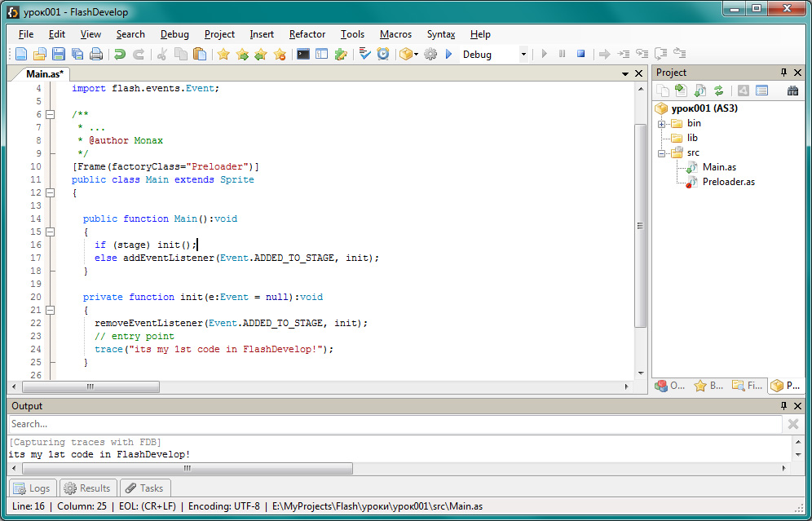Collapse the src folder in the project tree
The height and width of the screenshot is (521, 812).
pos(662,153)
